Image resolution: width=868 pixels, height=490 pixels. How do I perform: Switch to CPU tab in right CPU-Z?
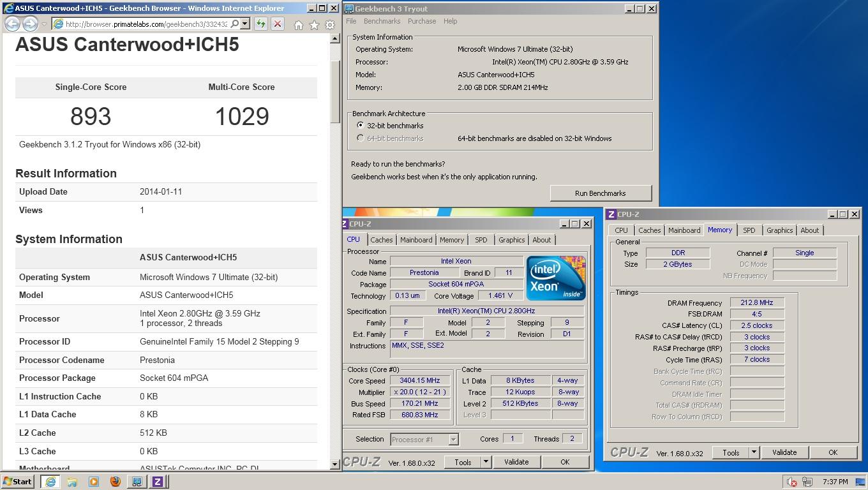tap(621, 230)
